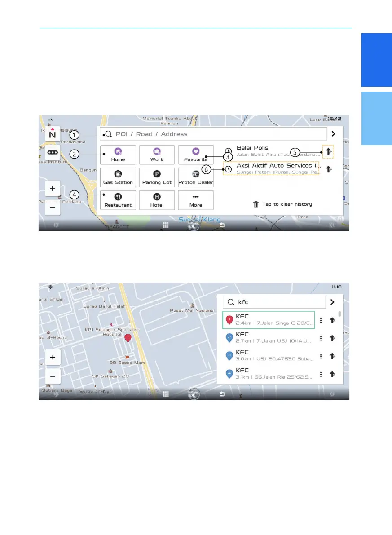Tap to clear history
392x535 pixels.
tap(282, 204)
